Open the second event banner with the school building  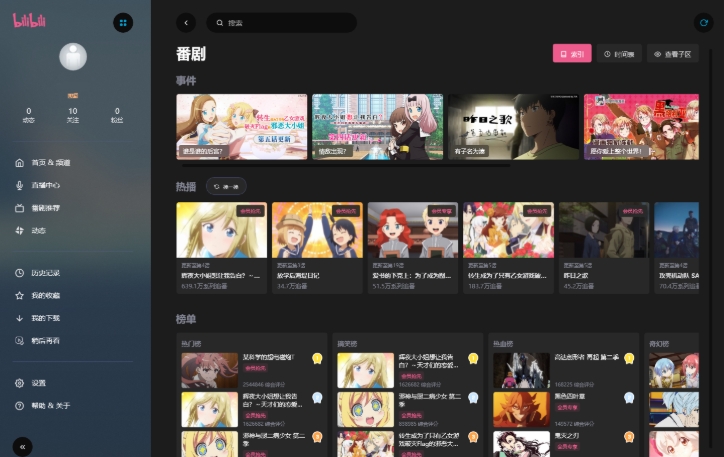pyautogui.click(x=377, y=127)
